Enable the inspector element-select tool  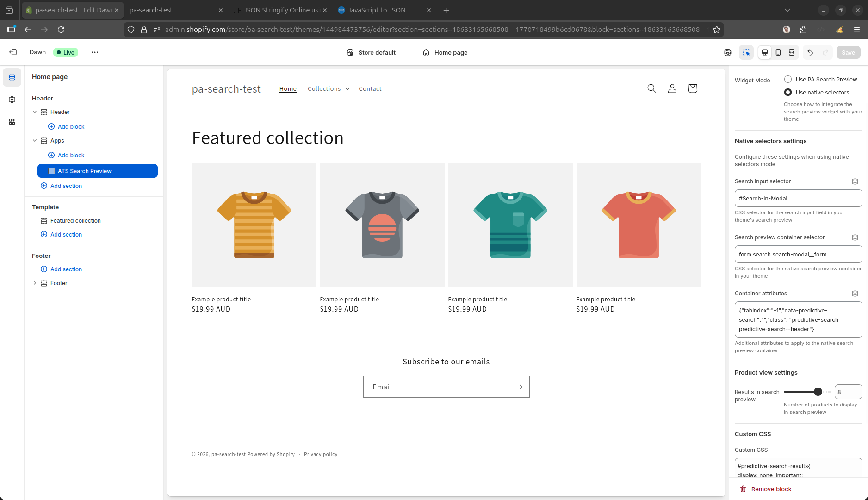(x=746, y=52)
